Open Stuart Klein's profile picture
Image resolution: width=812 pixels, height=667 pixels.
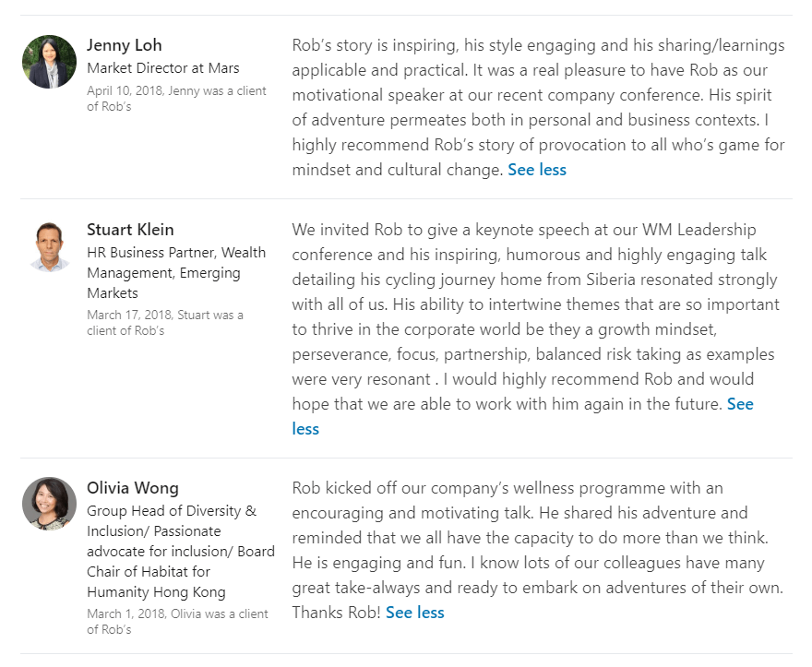tap(49, 246)
